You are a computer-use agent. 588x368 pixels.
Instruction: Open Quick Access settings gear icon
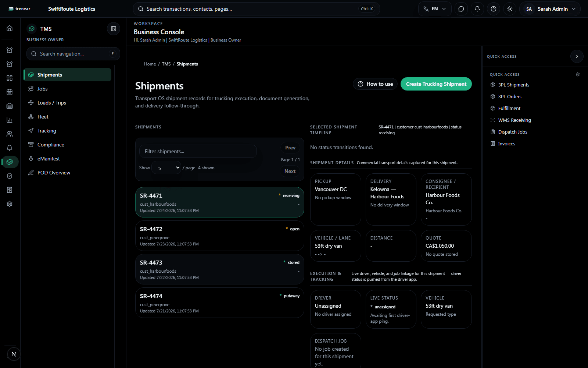578,74
